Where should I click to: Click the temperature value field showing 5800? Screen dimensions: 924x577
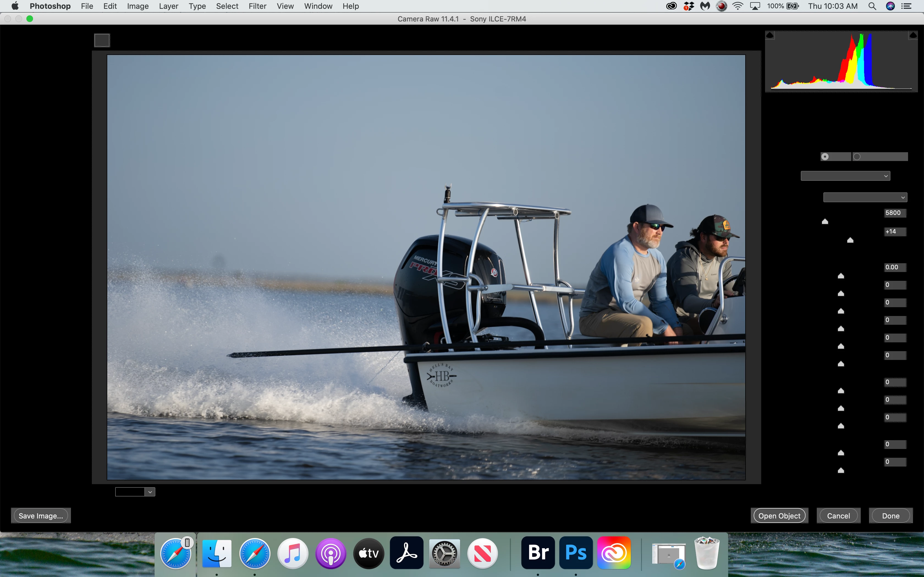click(894, 213)
